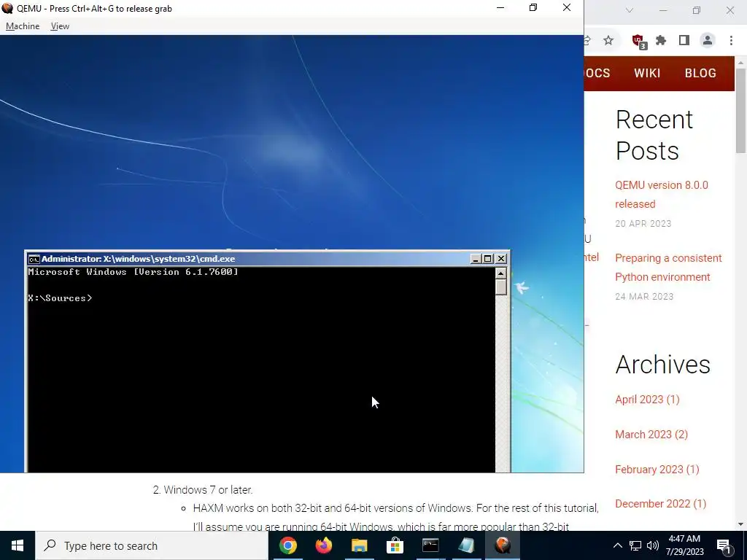
Task: Click the Recent Posts heading
Action: click(x=654, y=135)
